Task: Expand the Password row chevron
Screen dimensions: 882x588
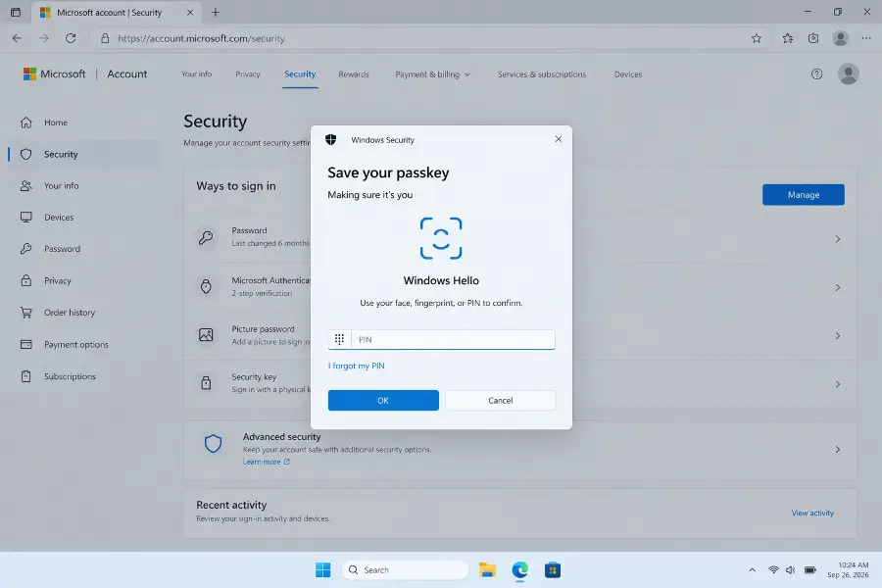Action: pos(838,239)
